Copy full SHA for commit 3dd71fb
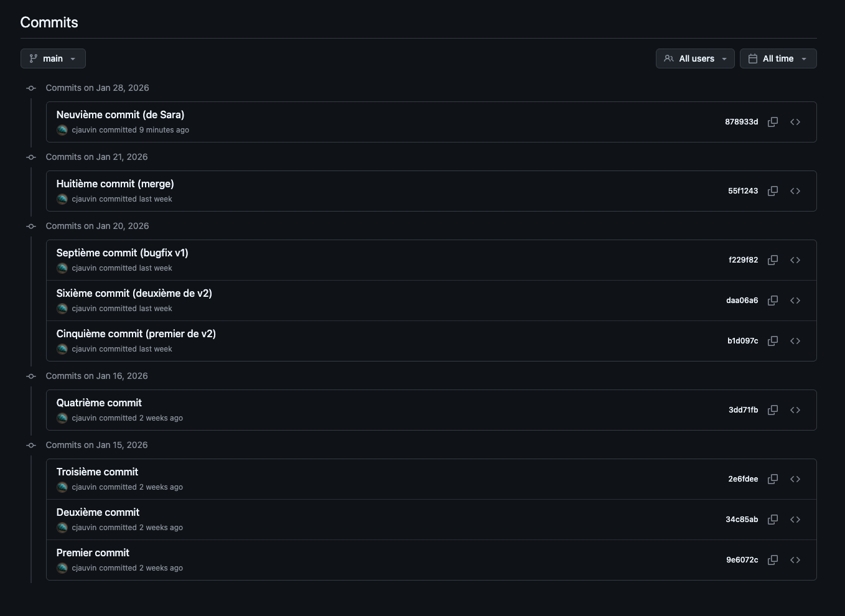 [773, 410]
